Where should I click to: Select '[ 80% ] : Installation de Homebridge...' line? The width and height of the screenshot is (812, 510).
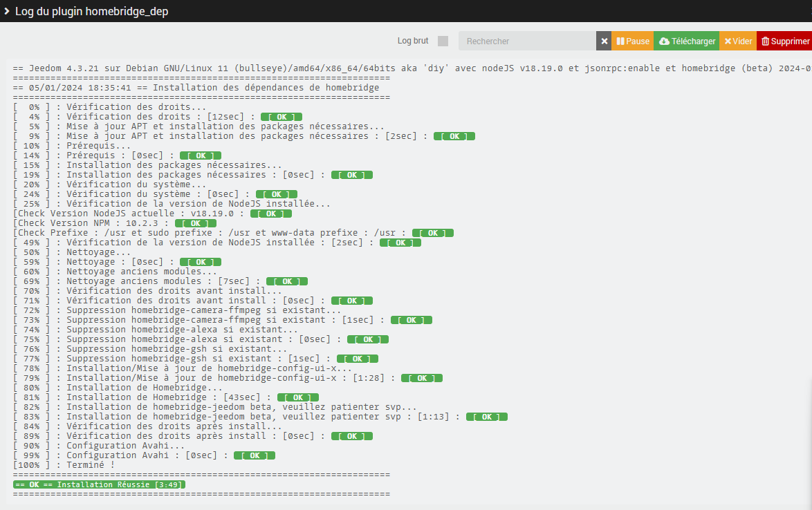tap(118, 388)
